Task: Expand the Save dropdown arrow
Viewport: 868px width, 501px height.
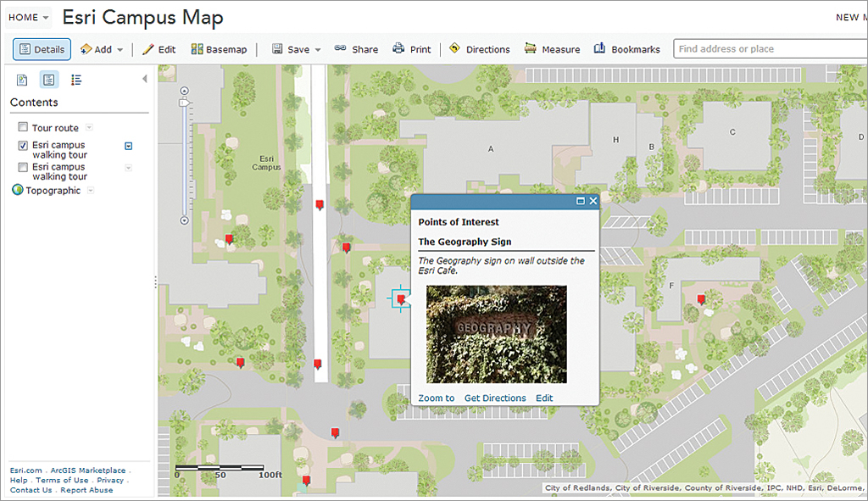Action: coord(318,50)
